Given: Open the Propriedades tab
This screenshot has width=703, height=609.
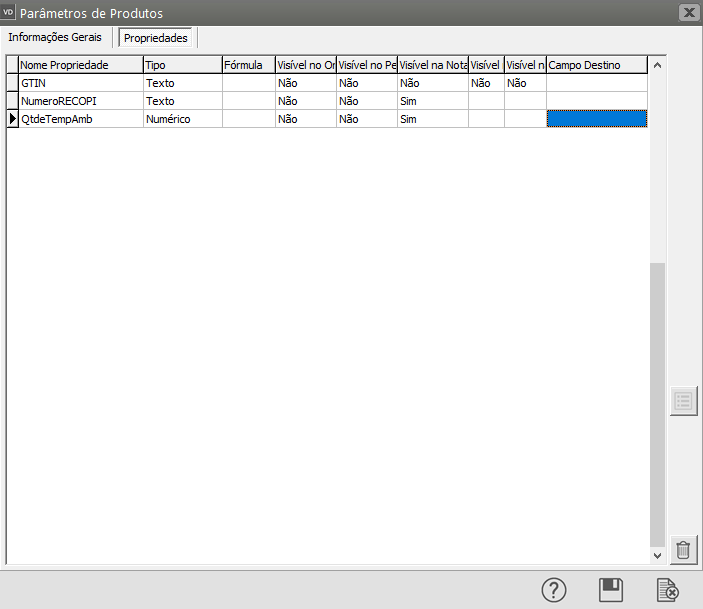Looking at the screenshot, I should (155, 38).
